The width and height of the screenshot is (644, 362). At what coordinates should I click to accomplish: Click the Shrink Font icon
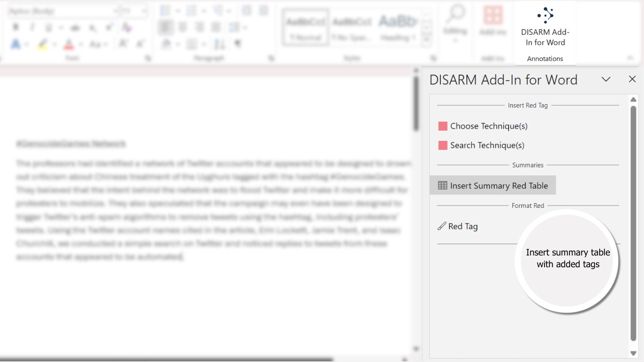[x=140, y=44]
